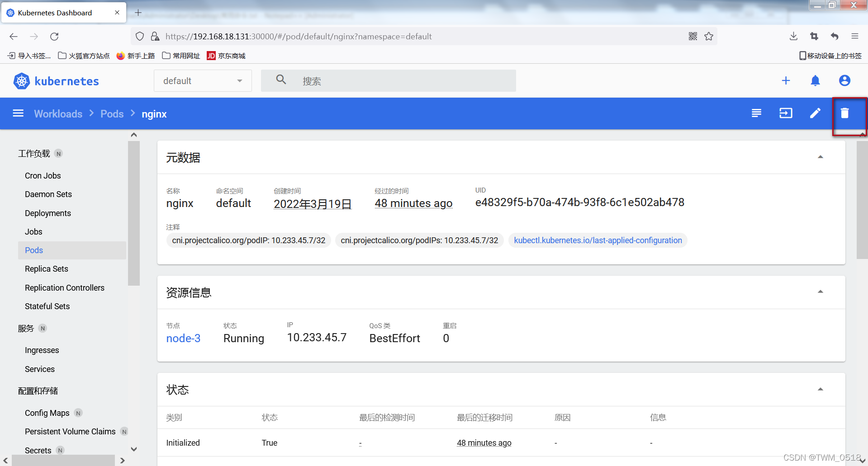868x466 pixels.
Task: Open the node-3 link
Action: [x=183, y=339]
